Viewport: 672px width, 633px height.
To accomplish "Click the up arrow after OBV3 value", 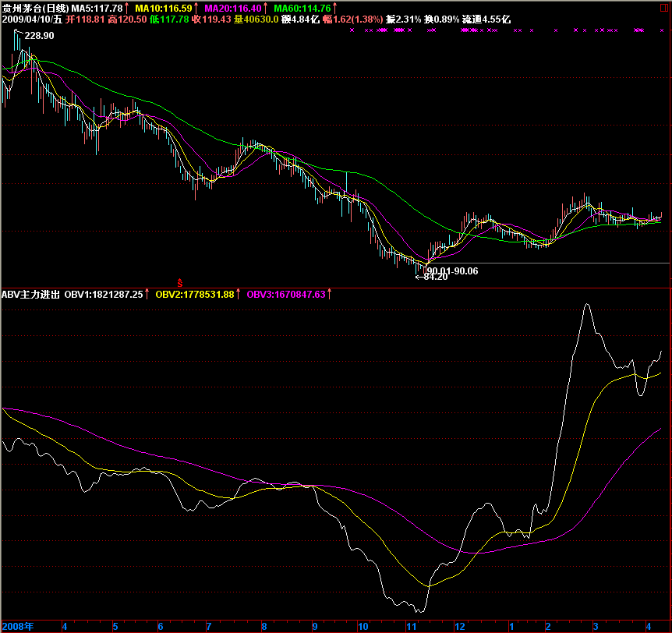I will coord(330,295).
